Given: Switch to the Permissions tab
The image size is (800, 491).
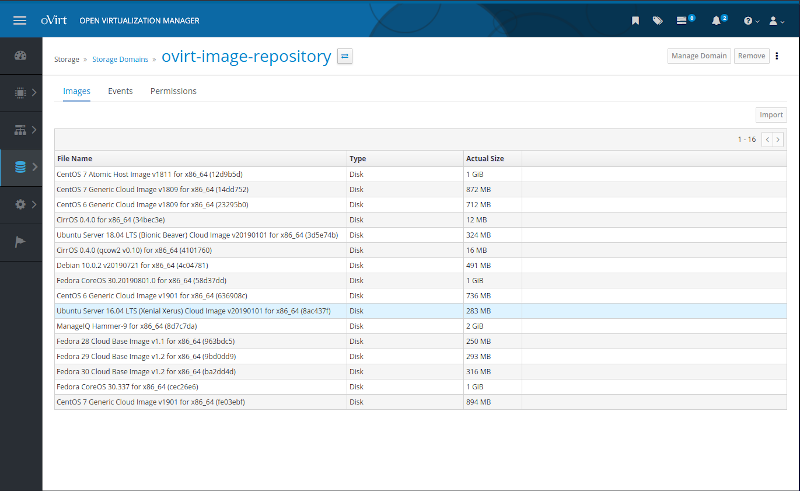Looking at the screenshot, I should (x=173, y=91).
